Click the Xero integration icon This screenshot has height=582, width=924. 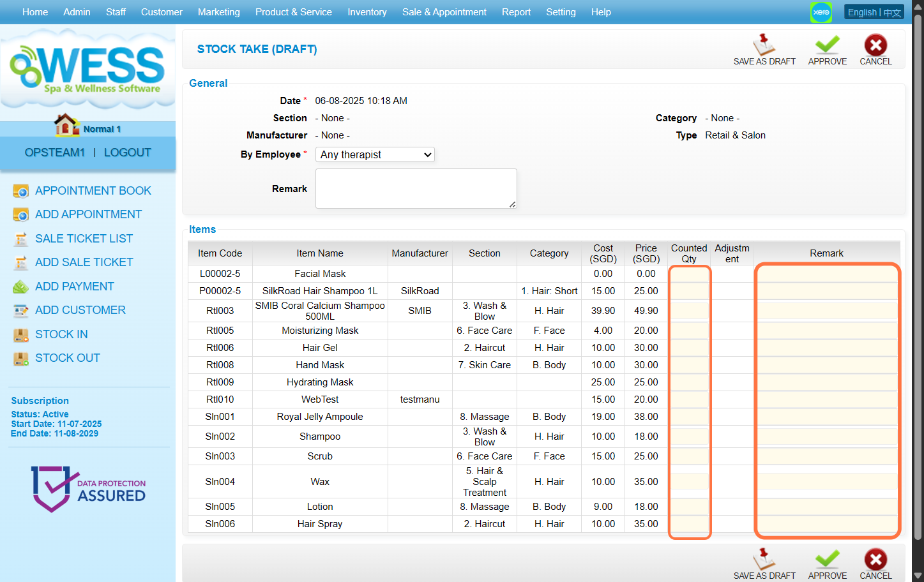click(821, 12)
